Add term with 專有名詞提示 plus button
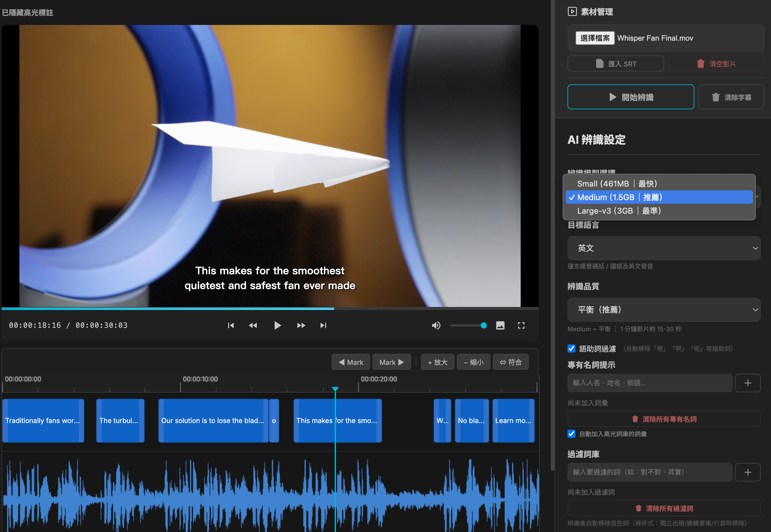Screen dimensions: 771x532 (x=747, y=383)
